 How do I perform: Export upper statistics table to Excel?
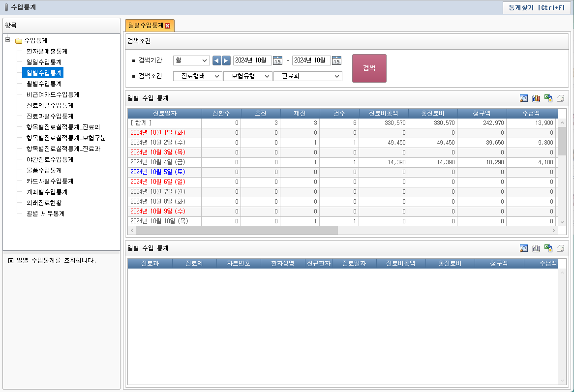pos(548,98)
